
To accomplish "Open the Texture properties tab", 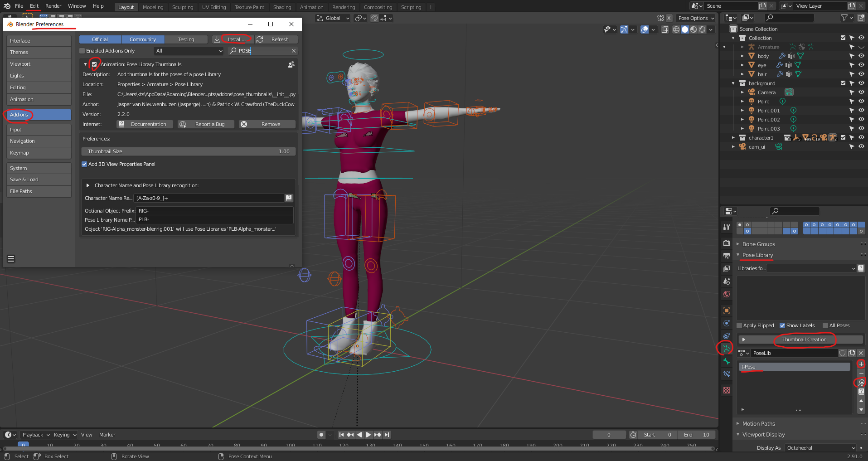I will (727, 390).
